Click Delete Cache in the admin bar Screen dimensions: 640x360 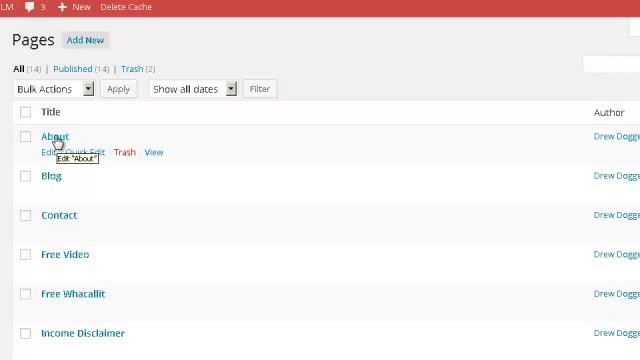(126, 7)
